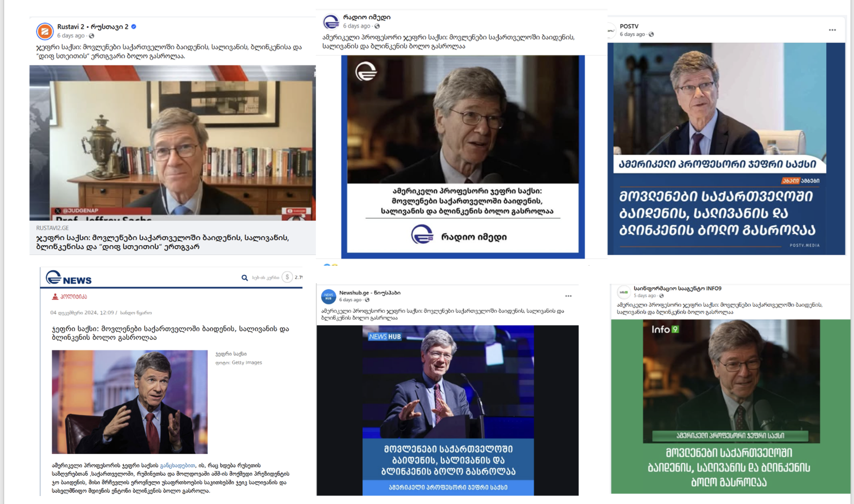Click the verified badge next to Rustavi 2
The height and width of the screenshot is (504, 854).
134,26
